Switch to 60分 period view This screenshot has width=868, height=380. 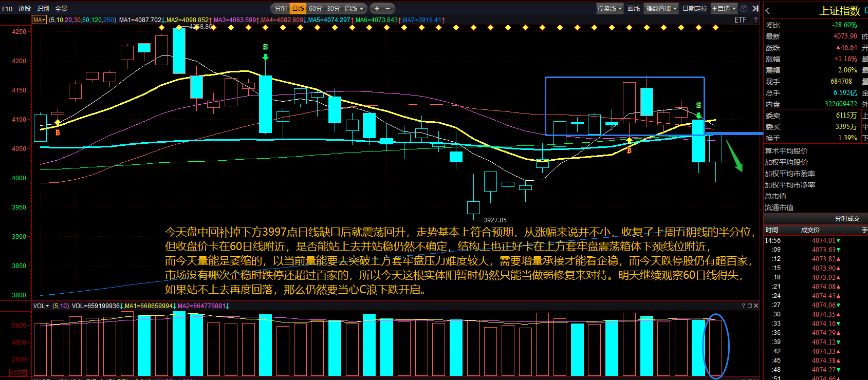coord(316,8)
